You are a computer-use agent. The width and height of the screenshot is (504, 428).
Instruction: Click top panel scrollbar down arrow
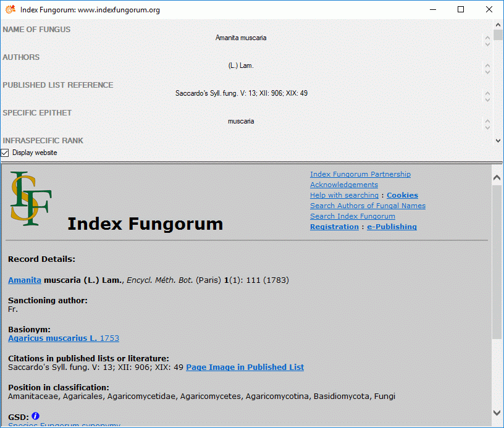click(498, 140)
